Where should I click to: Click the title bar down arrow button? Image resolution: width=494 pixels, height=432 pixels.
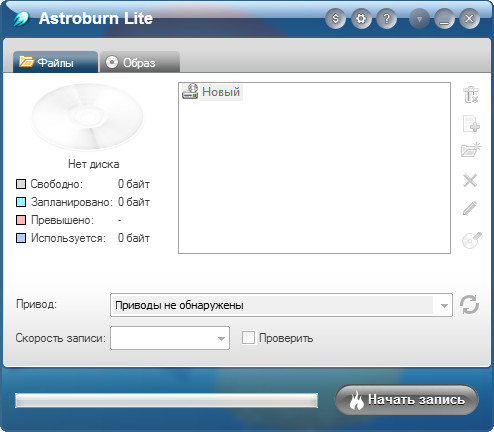click(x=419, y=18)
